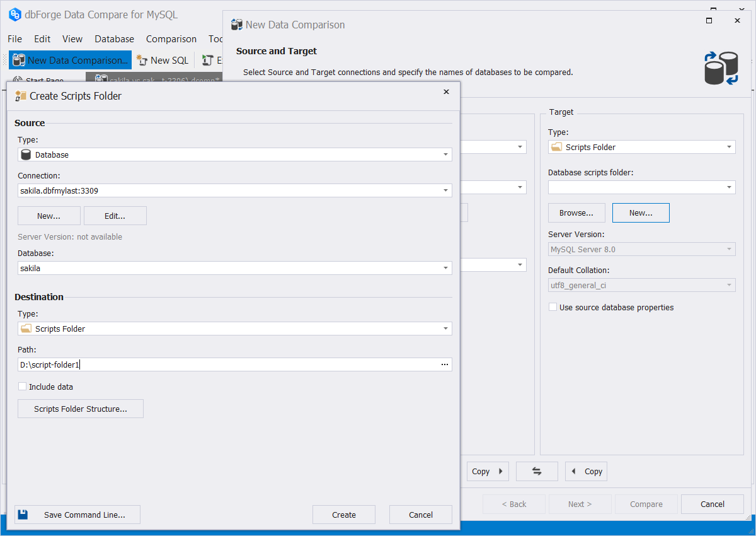Viewport: 756px width, 536px height.
Task: Cancel the New Data Comparison wizard
Action: (713, 504)
